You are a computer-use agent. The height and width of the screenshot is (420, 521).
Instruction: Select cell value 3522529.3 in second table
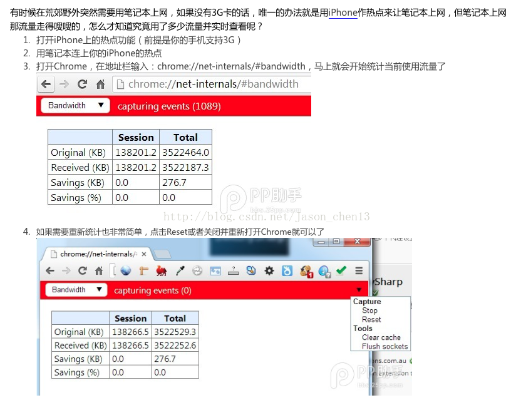pyautogui.click(x=175, y=332)
